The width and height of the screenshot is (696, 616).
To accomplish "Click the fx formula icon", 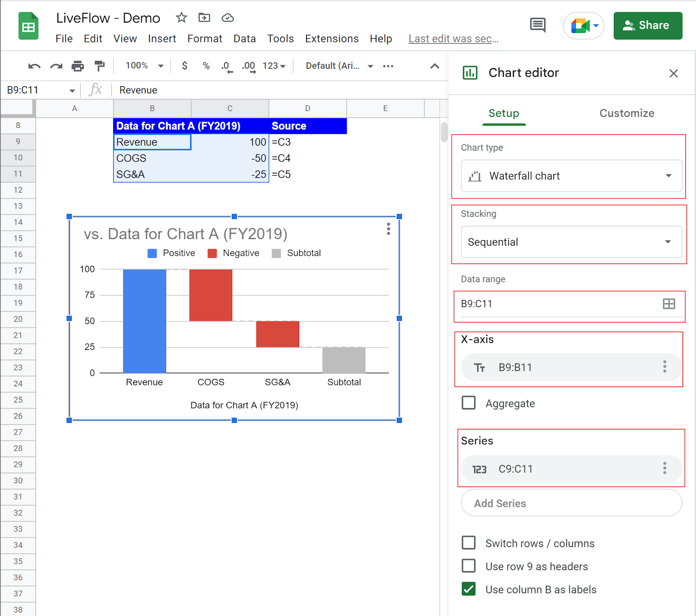I will [95, 90].
